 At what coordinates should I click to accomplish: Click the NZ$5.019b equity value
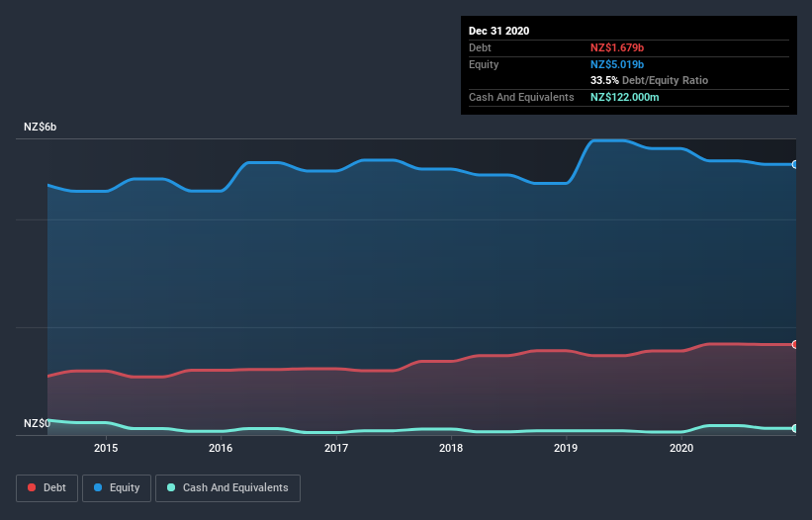point(617,64)
